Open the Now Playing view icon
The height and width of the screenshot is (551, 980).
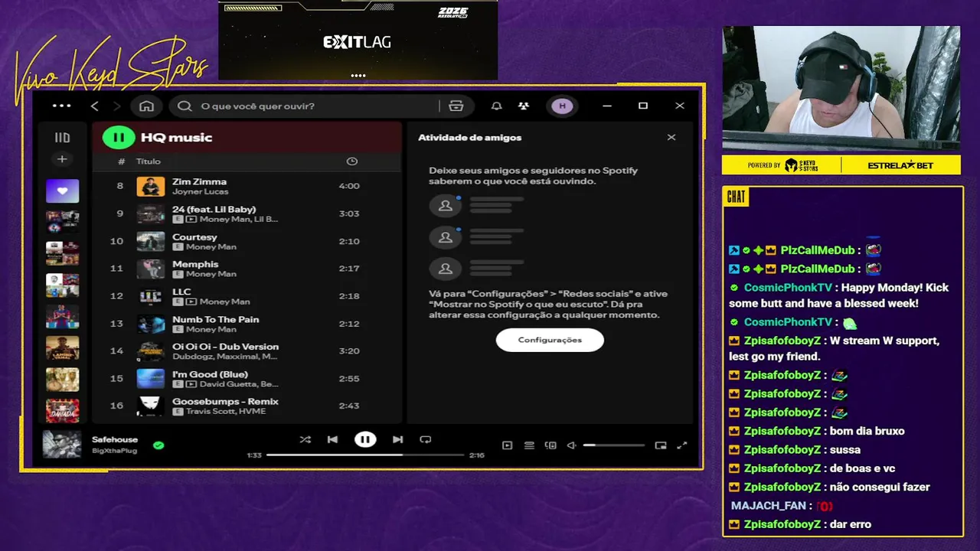coord(507,445)
